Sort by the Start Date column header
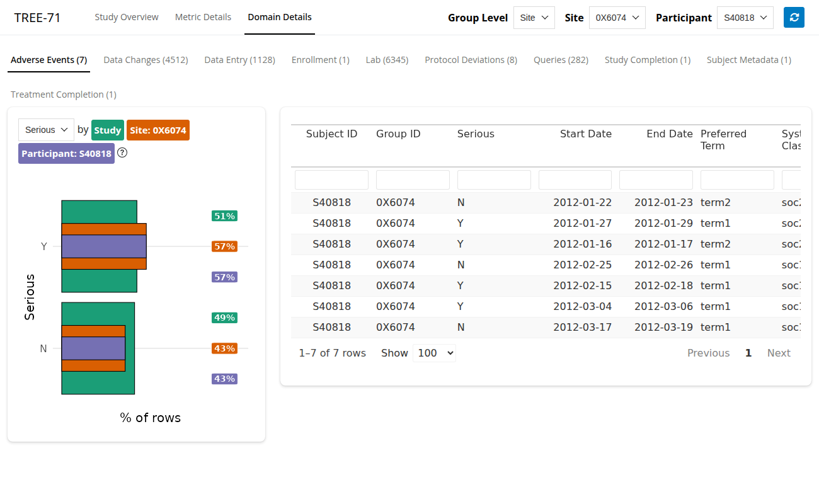 (x=585, y=134)
